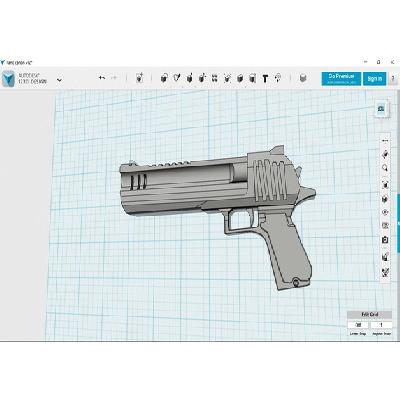Toggle the show/hide eye icon
This screenshot has height=400, width=400.
click(x=385, y=212)
